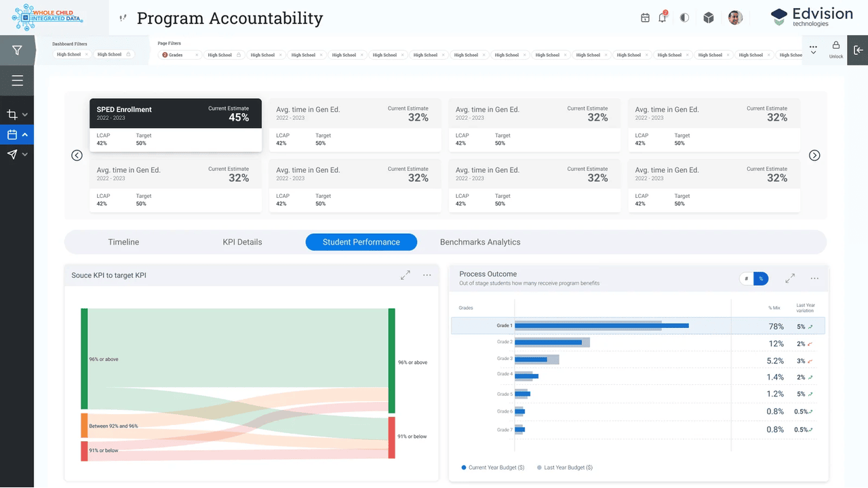Open the calendar icon in top header
Image resolution: width=868 pixels, height=488 pixels.
coord(645,18)
